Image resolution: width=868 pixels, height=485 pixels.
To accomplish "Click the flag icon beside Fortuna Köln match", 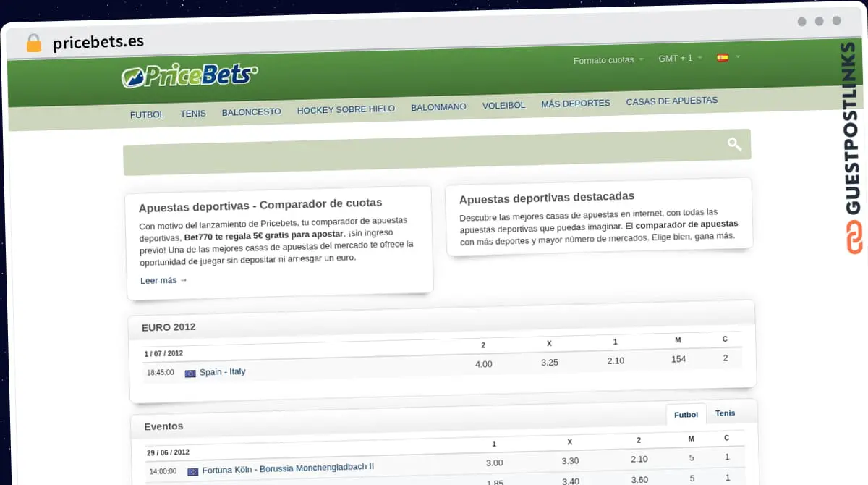I will [x=192, y=471].
